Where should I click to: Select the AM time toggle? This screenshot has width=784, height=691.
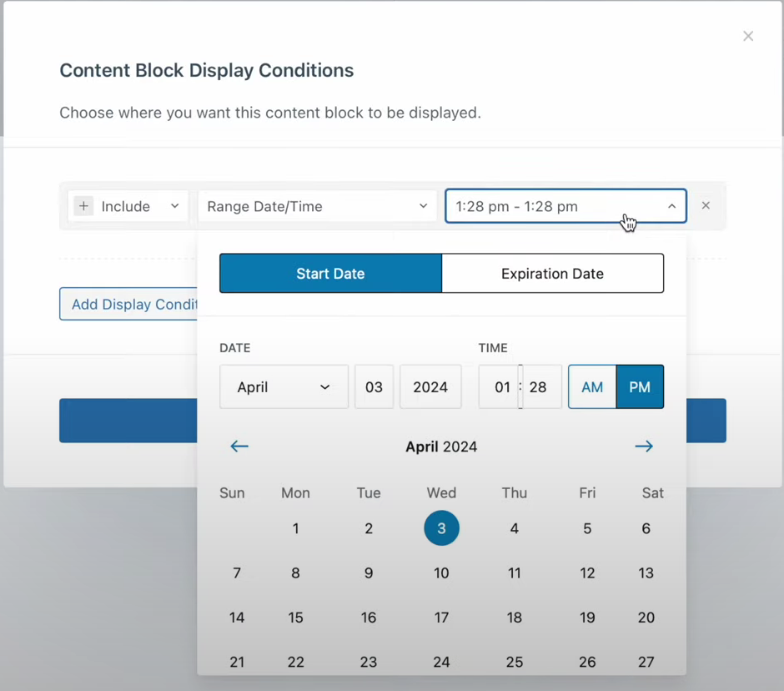[592, 387]
